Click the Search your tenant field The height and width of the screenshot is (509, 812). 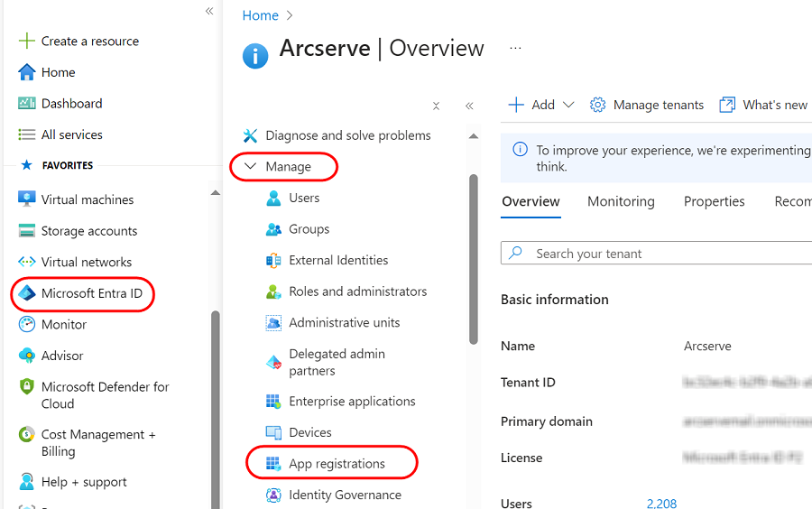point(668,254)
